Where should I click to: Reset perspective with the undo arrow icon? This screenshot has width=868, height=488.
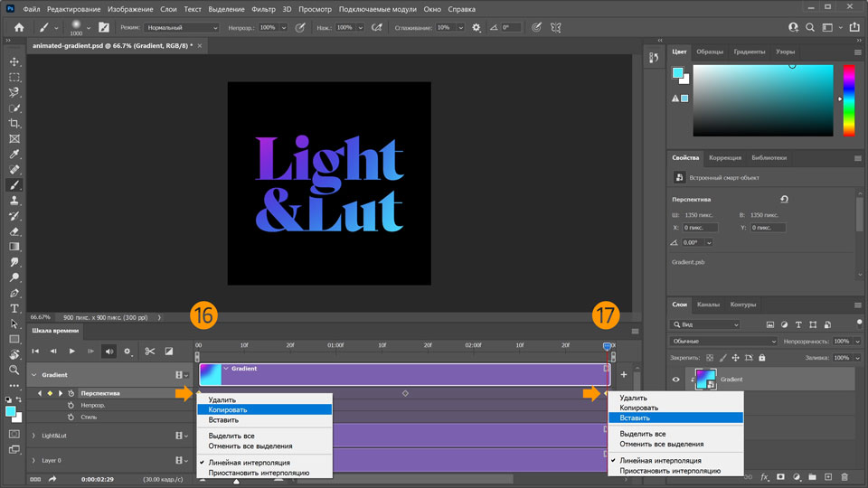(x=783, y=200)
